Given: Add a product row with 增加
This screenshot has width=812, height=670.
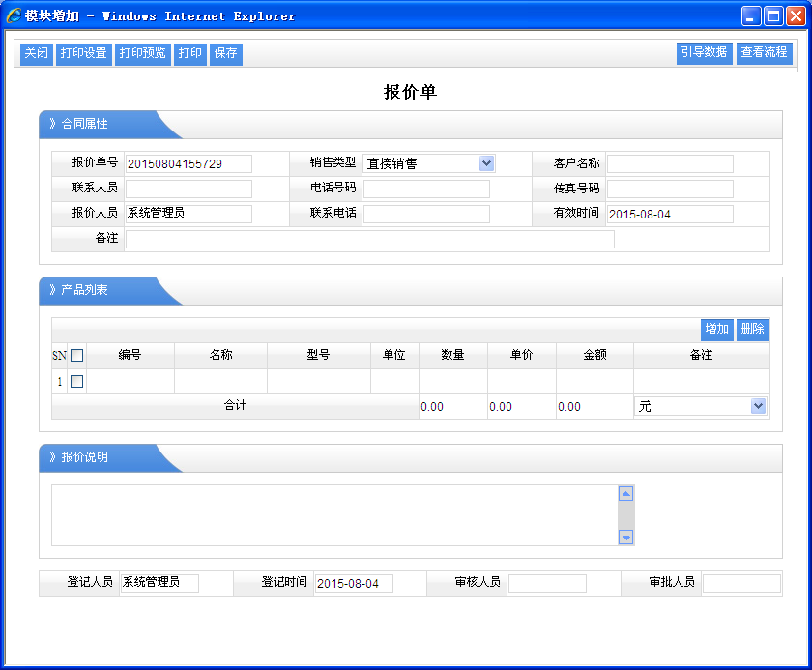Looking at the screenshot, I should [x=716, y=330].
